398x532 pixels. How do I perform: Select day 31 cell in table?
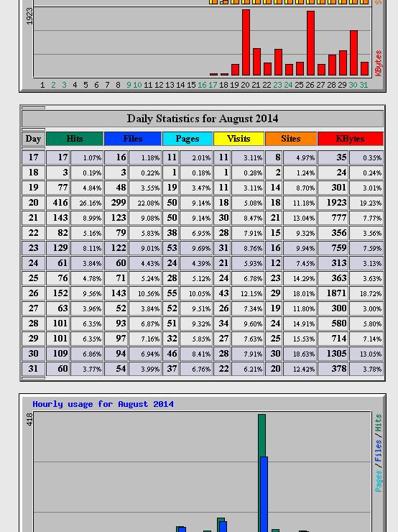click(33, 369)
